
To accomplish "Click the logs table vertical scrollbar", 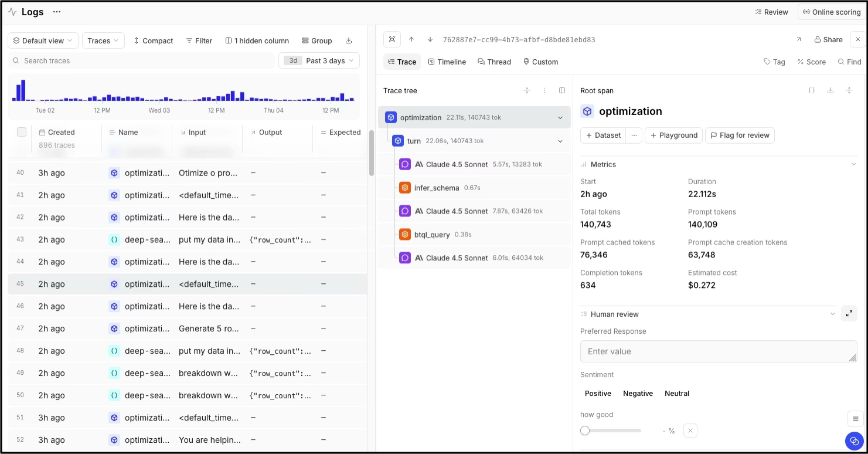I will (371, 153).
